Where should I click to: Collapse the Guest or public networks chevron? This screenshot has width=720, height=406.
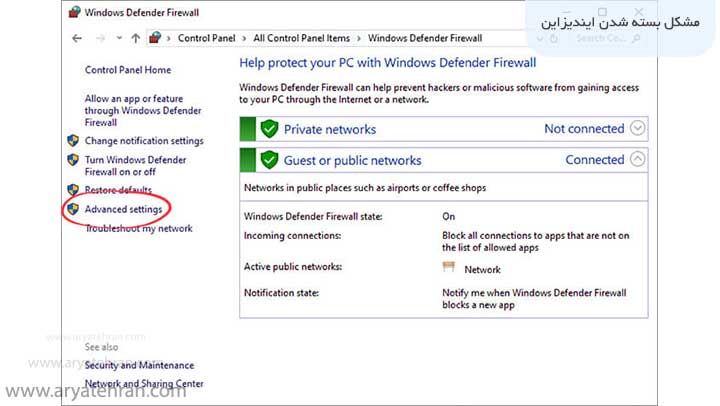pos(639,159)
